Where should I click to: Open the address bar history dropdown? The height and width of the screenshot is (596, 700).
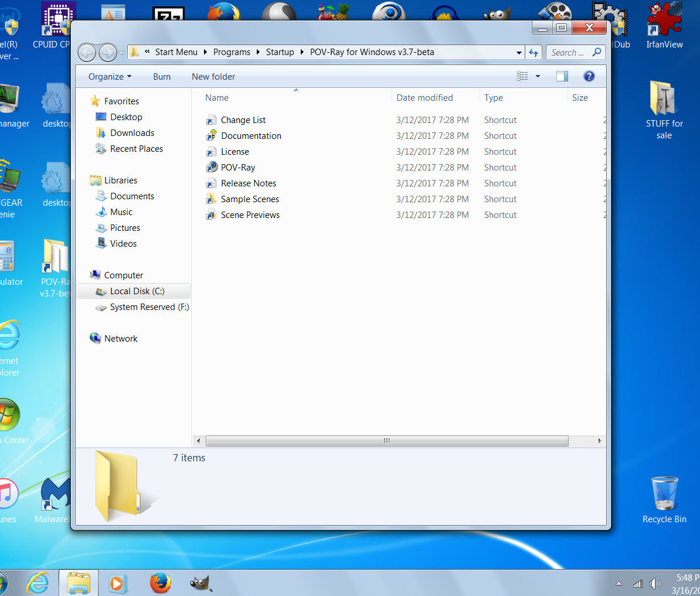click(x=519, y=53)
